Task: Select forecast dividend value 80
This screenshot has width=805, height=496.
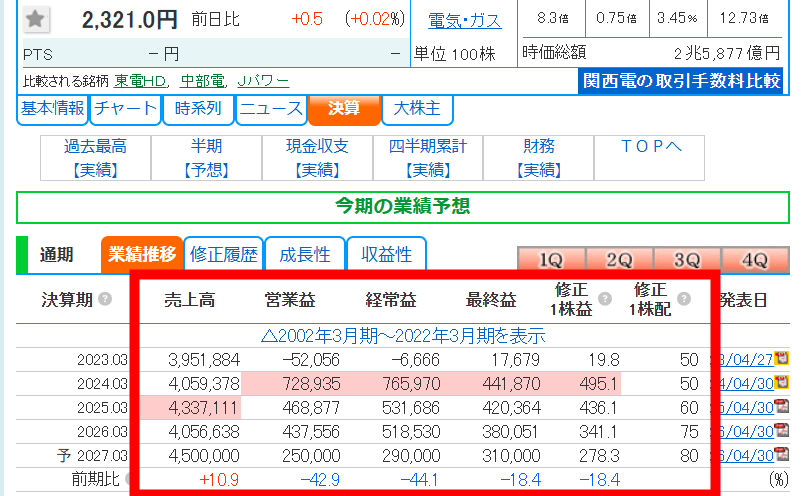Action: coord(689,456)
